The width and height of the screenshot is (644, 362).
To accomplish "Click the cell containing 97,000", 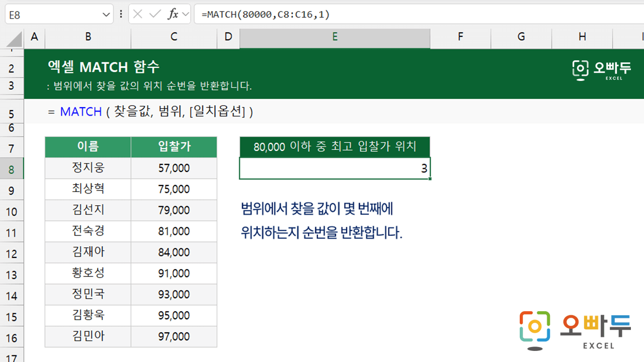I will (x=174, y=337).
